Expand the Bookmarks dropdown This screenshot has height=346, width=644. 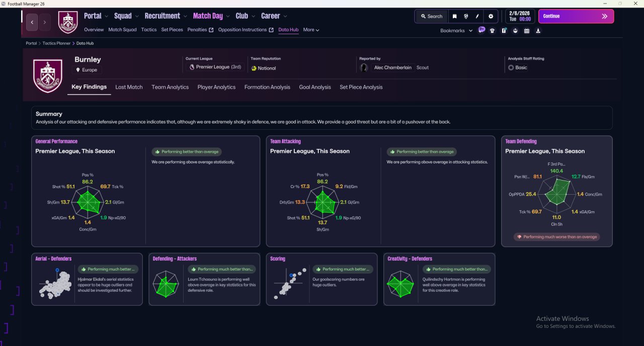[x=456, y=31]
